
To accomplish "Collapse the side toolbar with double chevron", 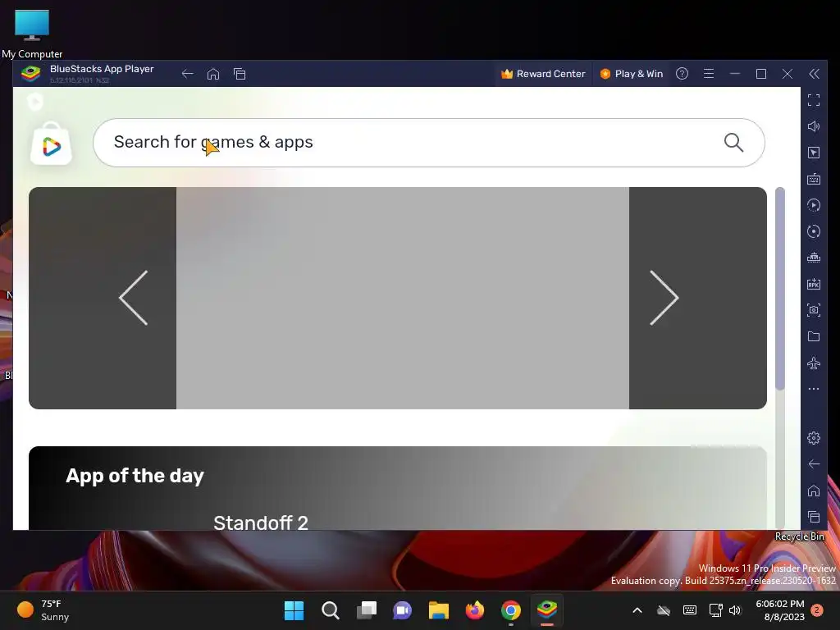I will (x=814, y=74).
